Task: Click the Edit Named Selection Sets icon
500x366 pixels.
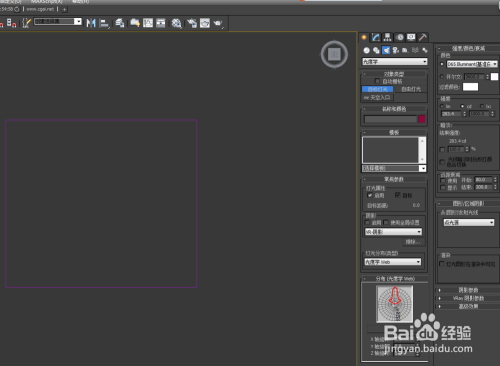Action: click(x=26, y=23)
